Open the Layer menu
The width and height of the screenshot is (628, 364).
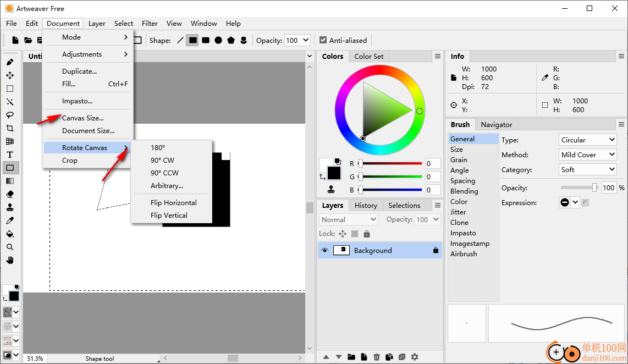pyautogui.click(x=97, y=24)
